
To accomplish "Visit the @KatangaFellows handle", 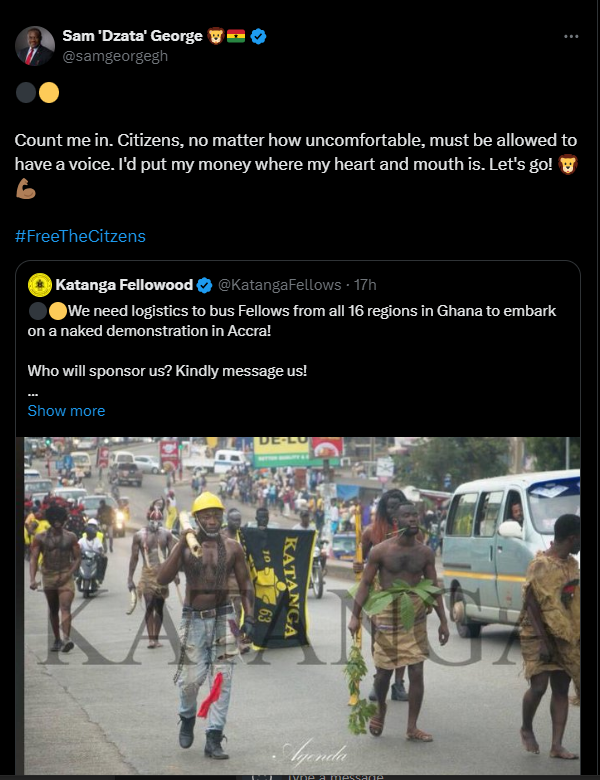I will click(279, 285).
